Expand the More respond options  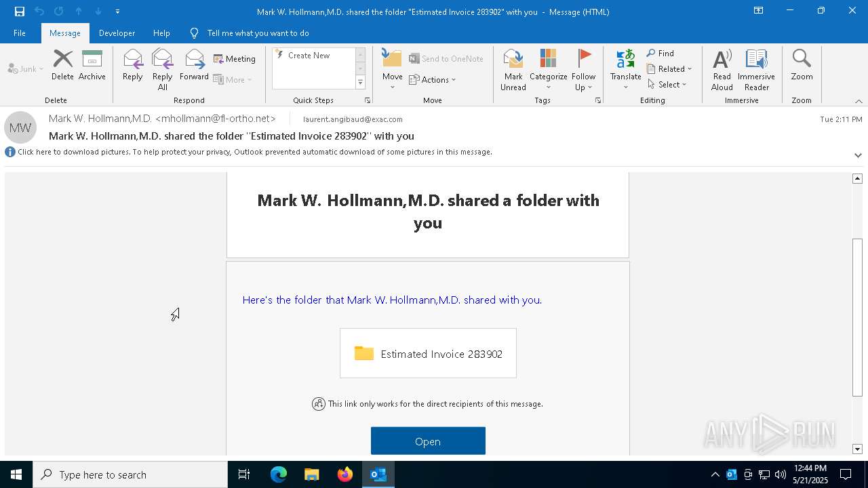233,79
